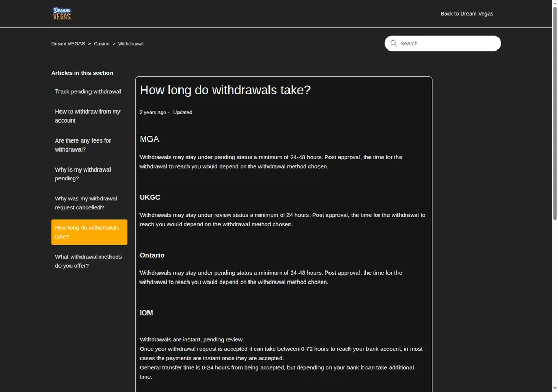Click the 'Ontario' section heading
558x392 pixels.
pos(152,255)
